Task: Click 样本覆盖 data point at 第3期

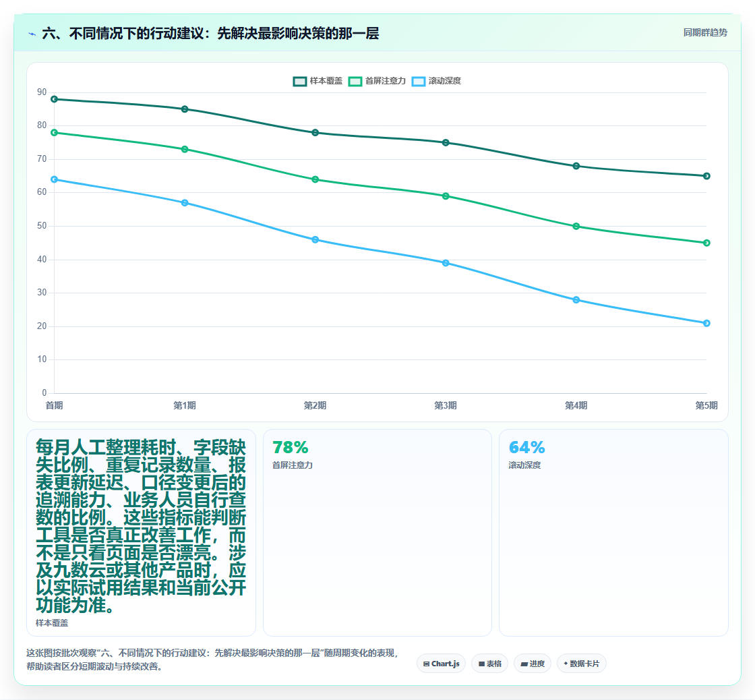Action: [446, 142]
